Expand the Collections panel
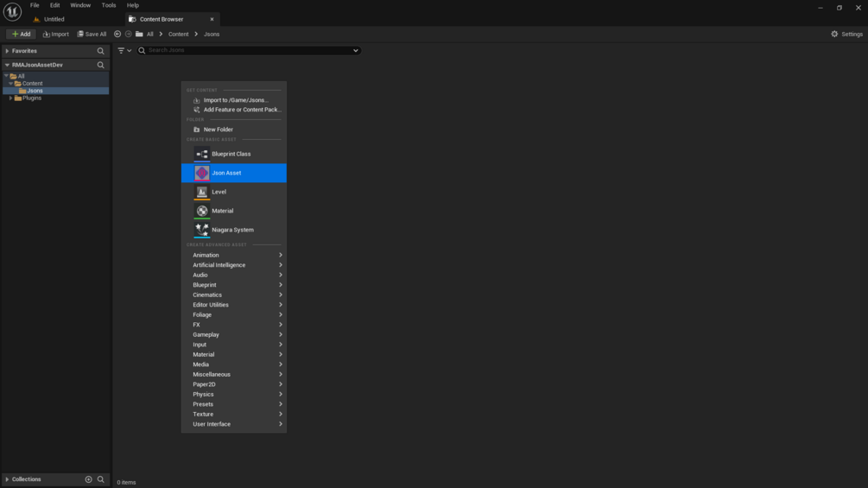The height and width of the screenshot is (488, 868). tap(7, 479)
